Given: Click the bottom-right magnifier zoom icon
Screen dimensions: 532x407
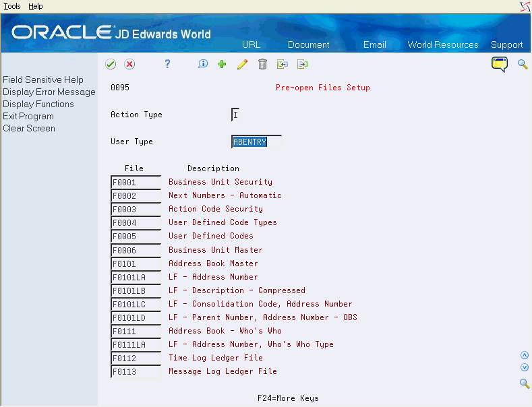Looking at the screenshot, I should point(525,383).
